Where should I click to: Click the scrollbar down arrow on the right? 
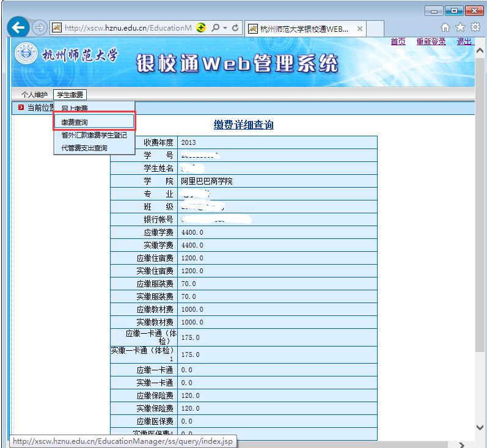[x=480, y=427]
